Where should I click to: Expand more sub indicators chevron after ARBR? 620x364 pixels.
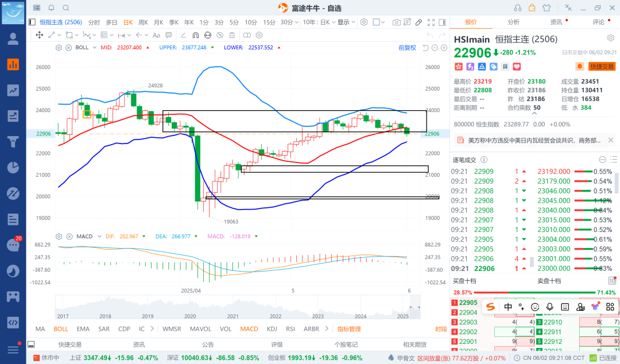[x=327, y=329]
